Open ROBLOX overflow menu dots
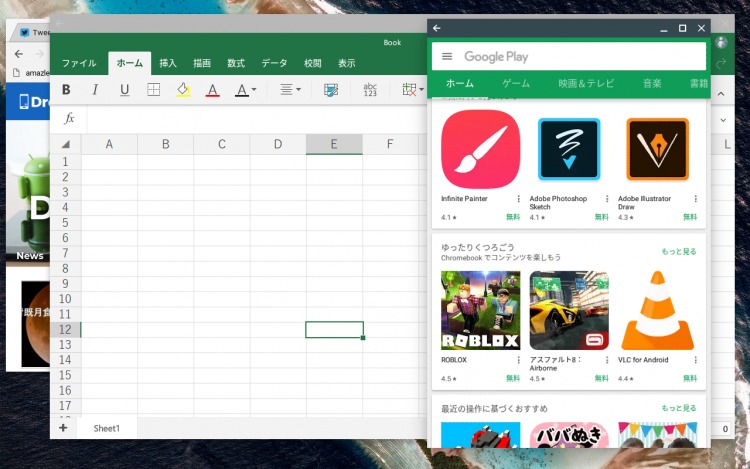Viewport: 750px width, 469px height. point(518,360)
